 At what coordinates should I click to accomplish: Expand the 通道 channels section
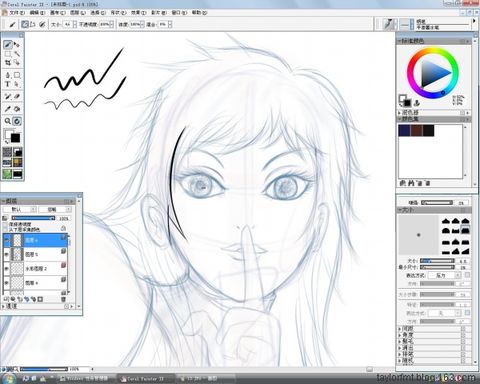4,306
